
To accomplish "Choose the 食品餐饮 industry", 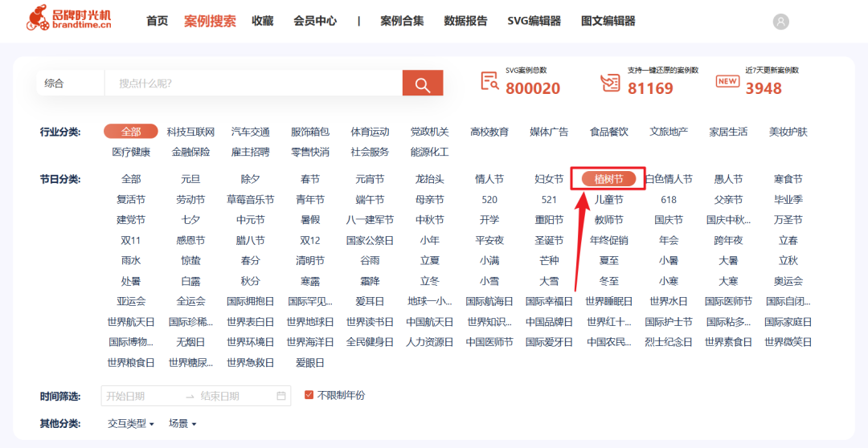I will point(609,132).
